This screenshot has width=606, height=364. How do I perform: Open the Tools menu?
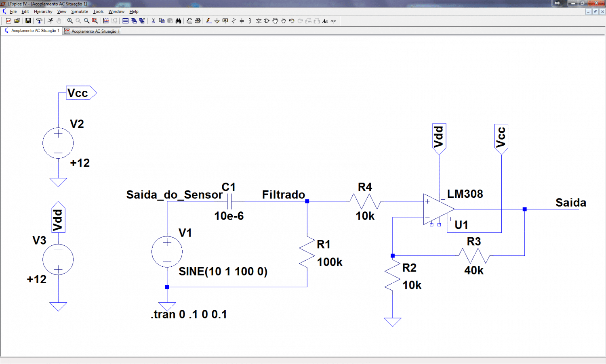coord(98,12)
